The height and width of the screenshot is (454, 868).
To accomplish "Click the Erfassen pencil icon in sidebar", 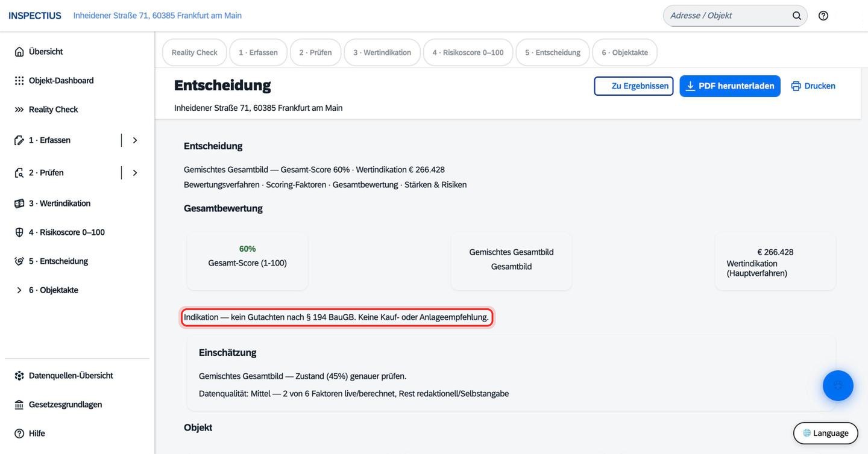I will 19,140.
